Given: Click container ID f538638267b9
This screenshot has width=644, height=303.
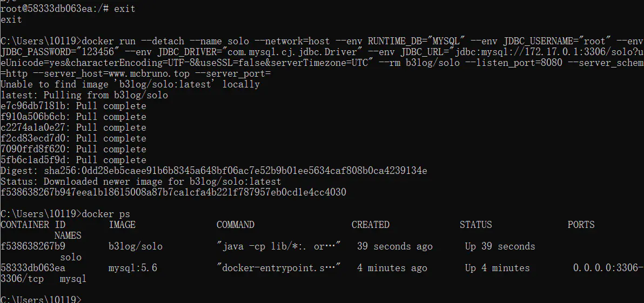Looking at the screenshot, I should coord(33,246).
